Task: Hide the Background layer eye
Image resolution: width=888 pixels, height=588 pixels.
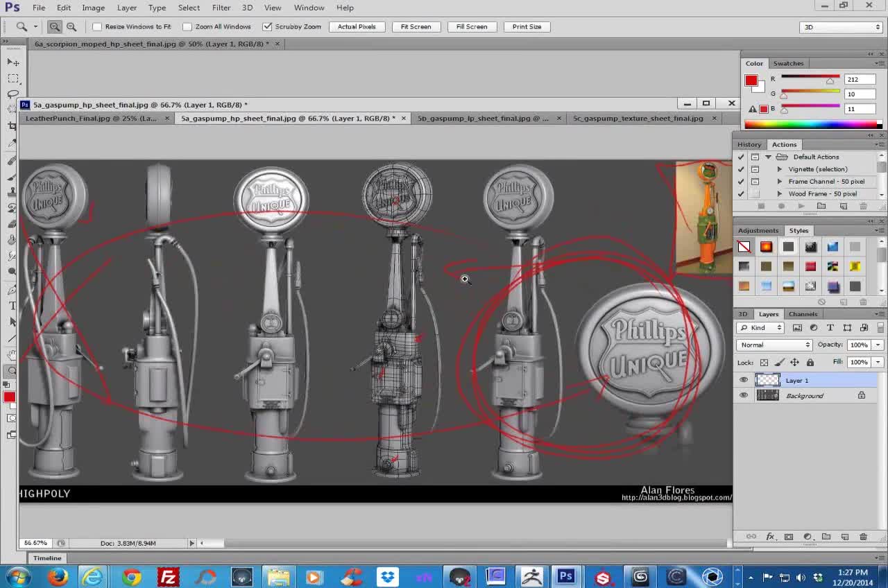Action: pyautogui.click(x=744, y=395)
